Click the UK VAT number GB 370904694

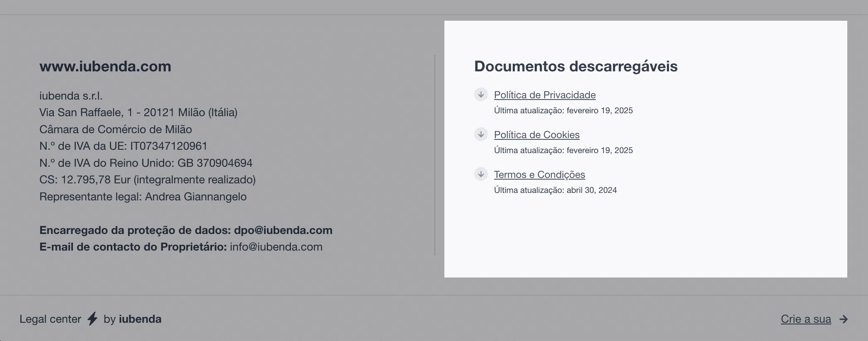pyautogui.click(x=215, y=163)
